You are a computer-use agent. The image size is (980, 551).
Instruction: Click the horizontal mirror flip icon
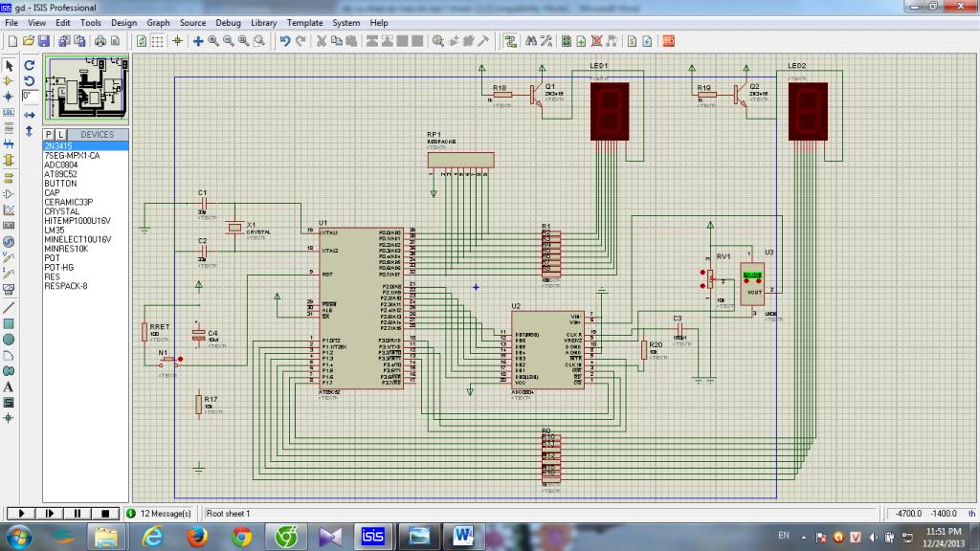tap(29, 115)
